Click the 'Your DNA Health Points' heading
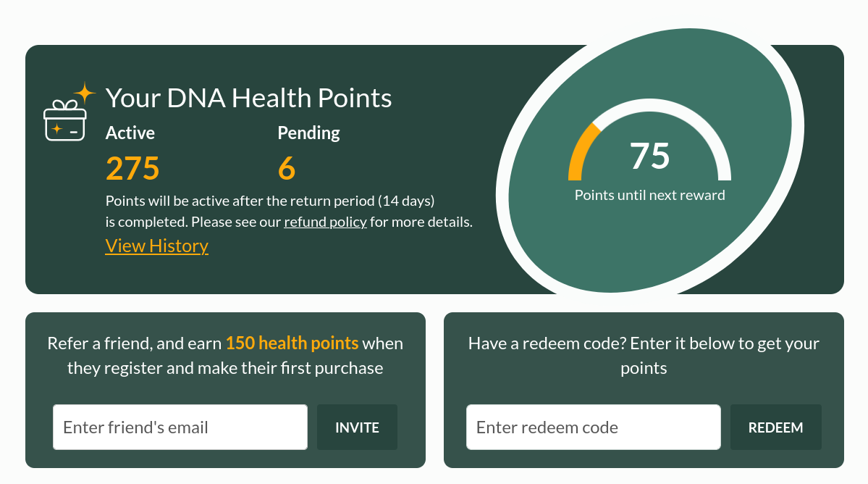 click(x=248, y=98)
